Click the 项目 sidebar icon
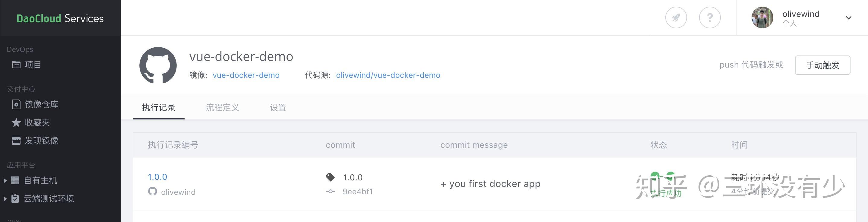This screenshot has height=222, width=868. coord(16,65)
